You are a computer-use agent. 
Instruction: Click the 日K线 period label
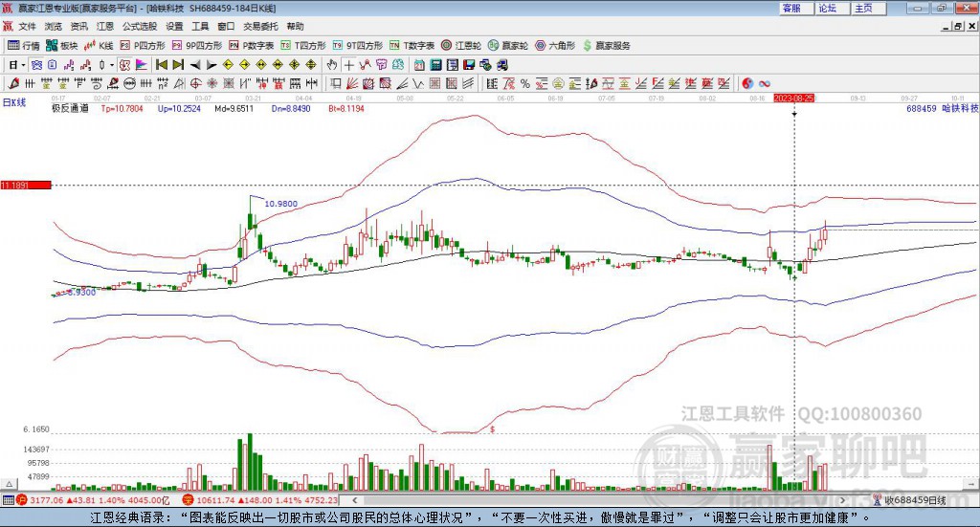click(14, 102)
